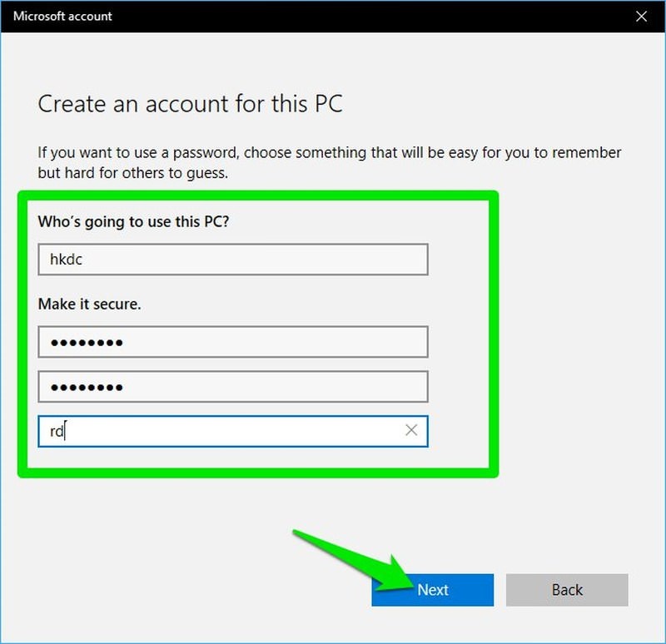Go Back to the previous step
Screen dimensions: 666x644
point(567,590)
